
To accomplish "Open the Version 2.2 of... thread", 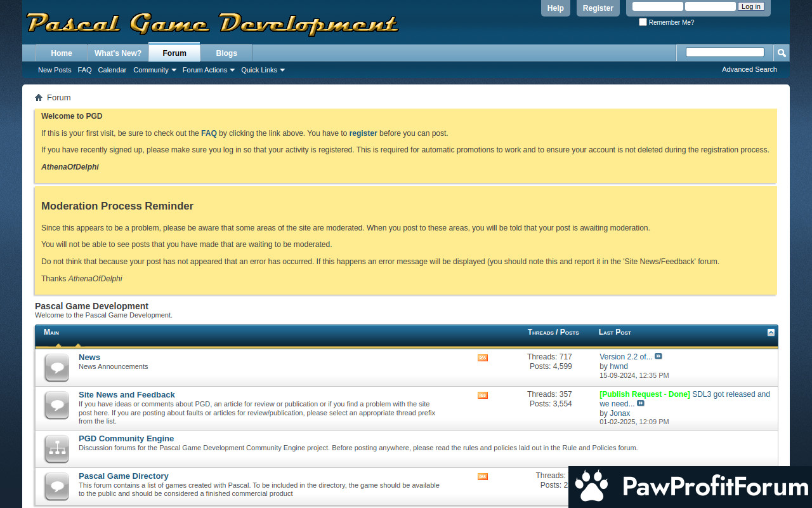I will point(625,357).
